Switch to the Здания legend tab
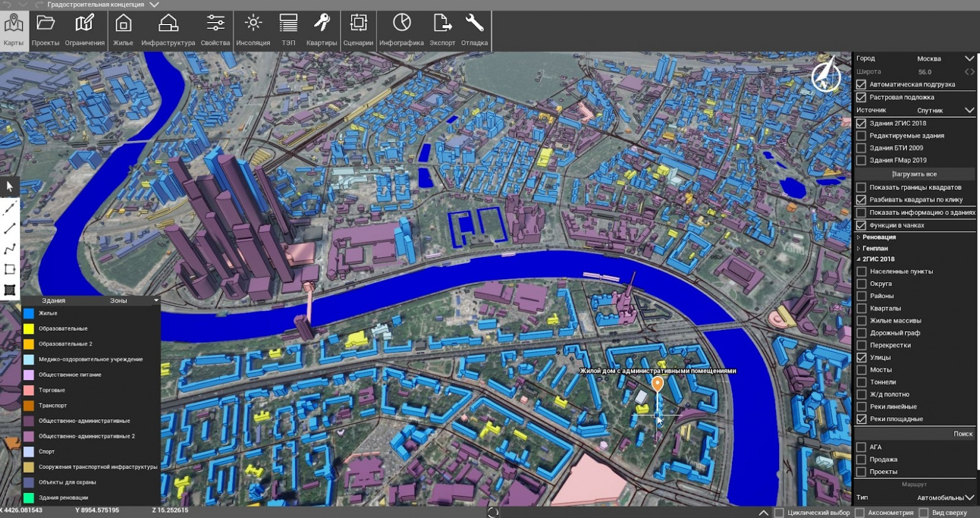The image size is (980, 518). tap(53, 300)
